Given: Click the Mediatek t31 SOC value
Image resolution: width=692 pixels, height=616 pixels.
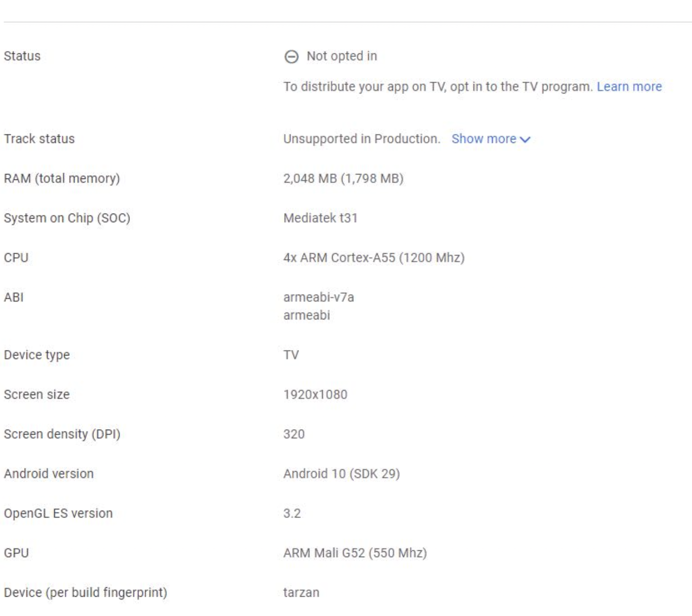Looking at the screenshot, I should tap(320, 218).
